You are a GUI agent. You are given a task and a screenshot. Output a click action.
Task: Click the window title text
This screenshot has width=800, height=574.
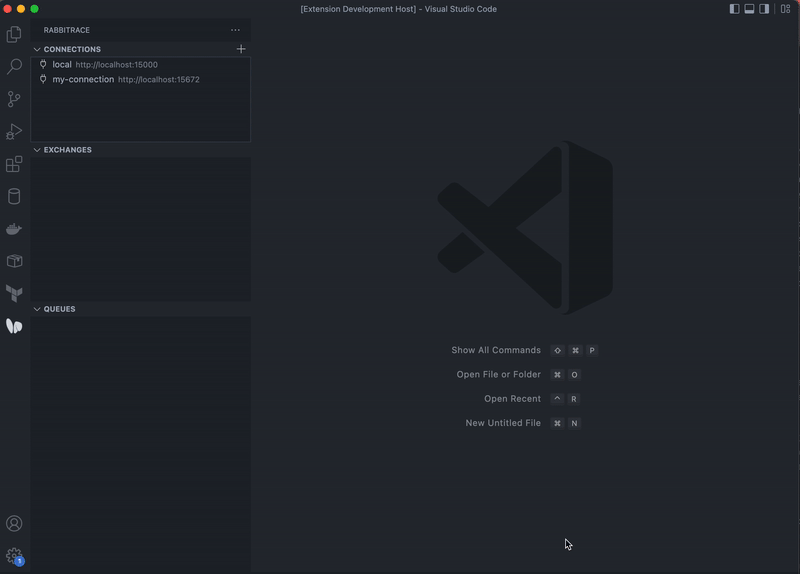pos(398,9)
